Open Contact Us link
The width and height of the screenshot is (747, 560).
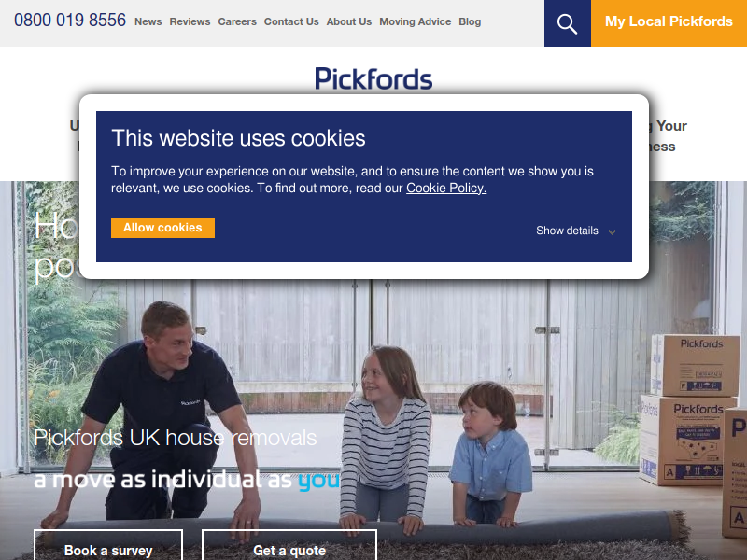tap(291, 21)
